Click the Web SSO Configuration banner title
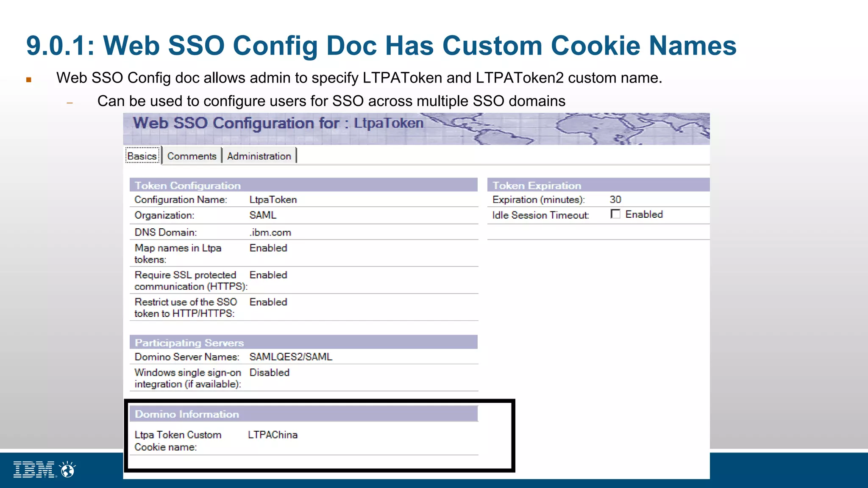The height and width of the screenshot is (488, 868). click(x=278, y=123)
